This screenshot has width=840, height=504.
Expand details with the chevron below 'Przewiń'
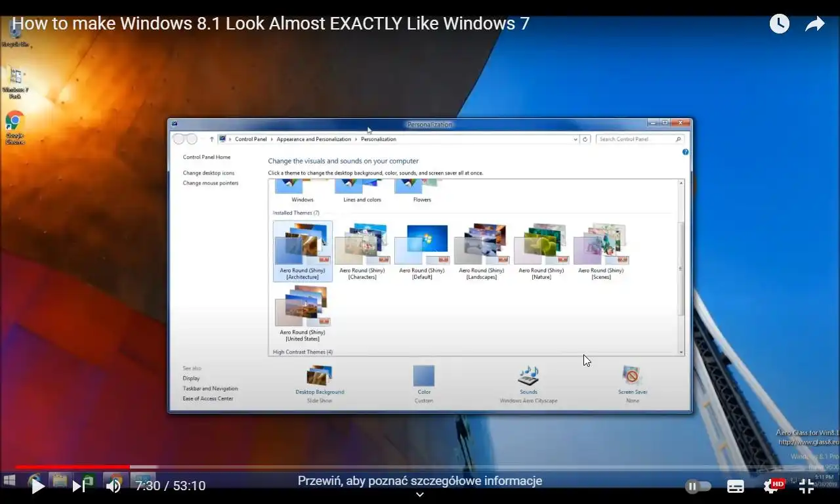click(420, 495)
